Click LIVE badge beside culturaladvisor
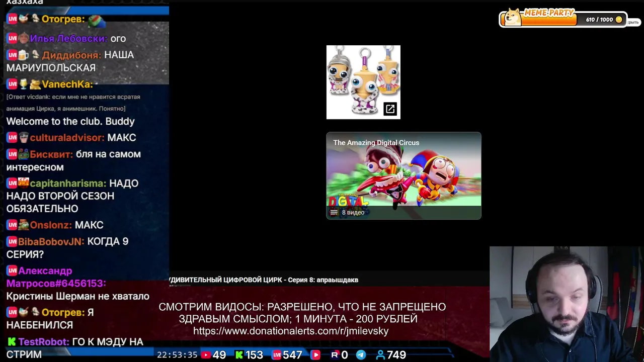The height and width of the screenshot is (362, 644). click(12, 138)
